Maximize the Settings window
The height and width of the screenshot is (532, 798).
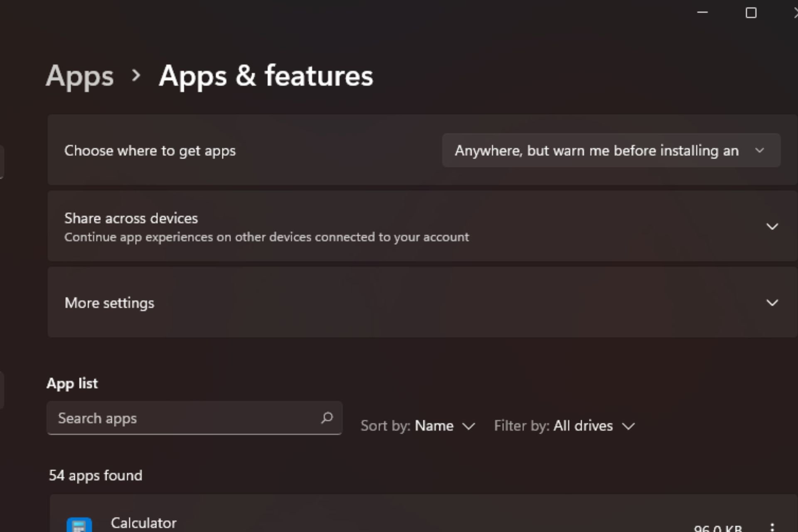(x=751, y=13)
